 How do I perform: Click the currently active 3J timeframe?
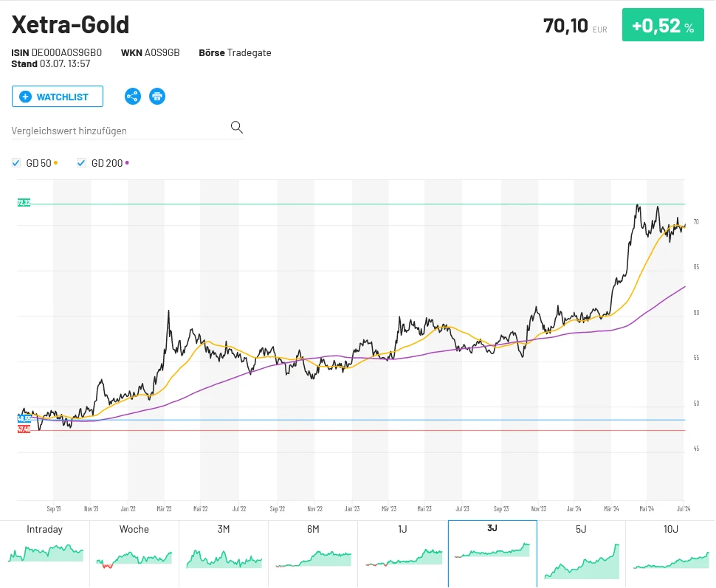coord(492,553)
